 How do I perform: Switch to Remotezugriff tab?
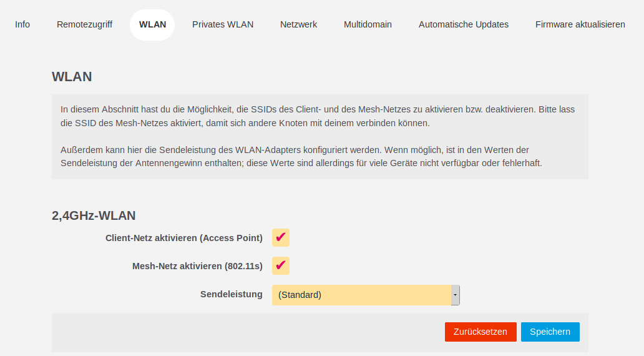click(x=84, y=24)
